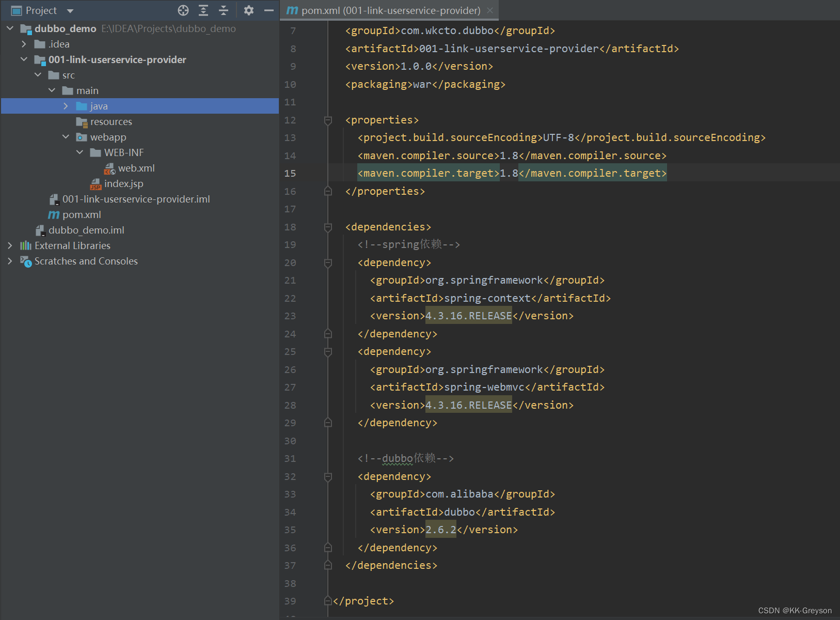Open index.jsp in the project tree
This screenshot has height=620, width=840.
124,183
